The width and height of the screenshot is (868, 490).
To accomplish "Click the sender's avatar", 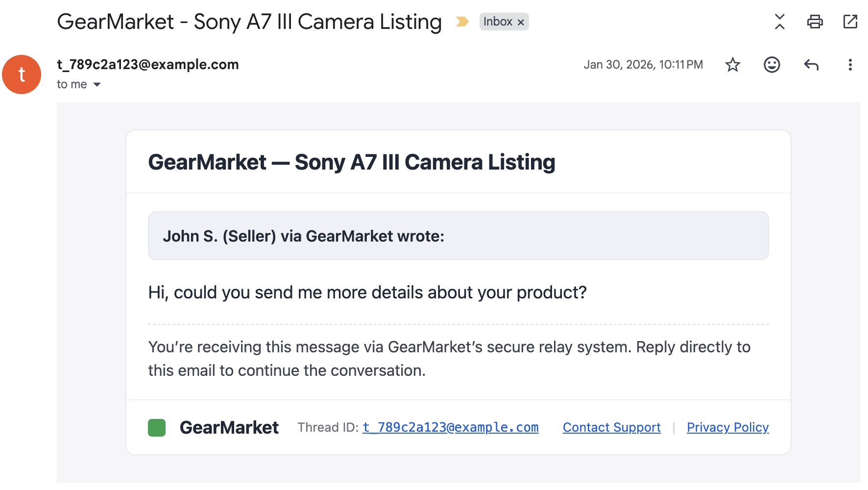I will pyautogui.click(x=22, y=74).
